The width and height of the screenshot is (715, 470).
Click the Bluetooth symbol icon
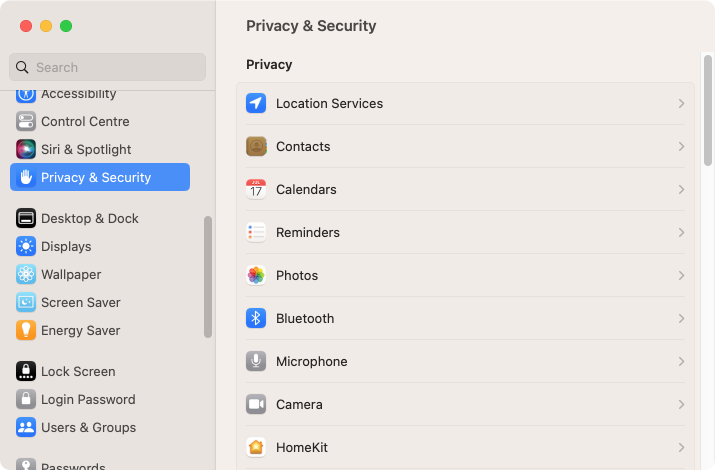(256, 318)
